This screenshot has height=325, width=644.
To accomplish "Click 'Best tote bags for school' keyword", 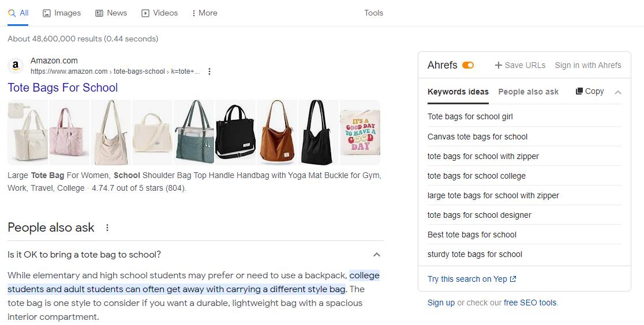I will (472, 235).
